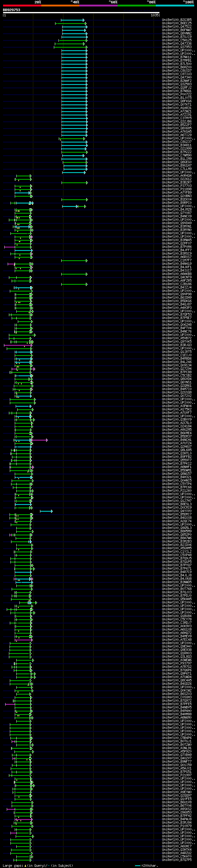Select hit label UniRef100_Q47340
This screenshot has width=197, height=868.
tap(177, 78)
